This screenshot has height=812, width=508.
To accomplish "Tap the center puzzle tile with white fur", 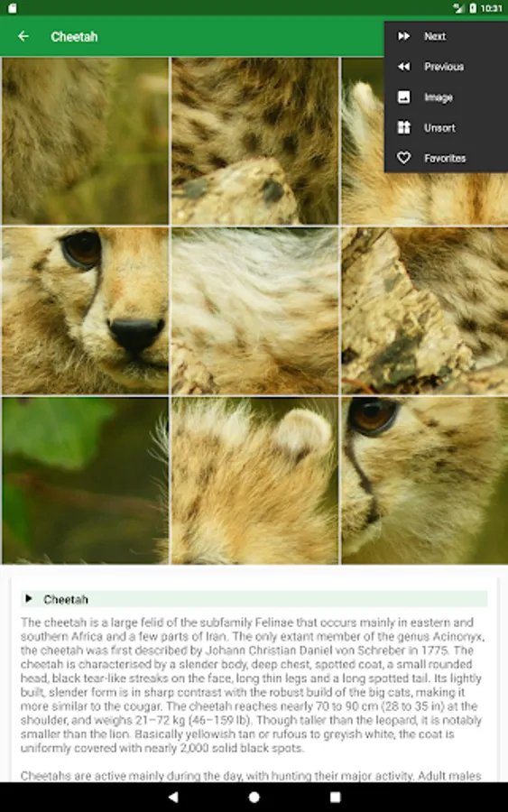I will tap(254, 310).
